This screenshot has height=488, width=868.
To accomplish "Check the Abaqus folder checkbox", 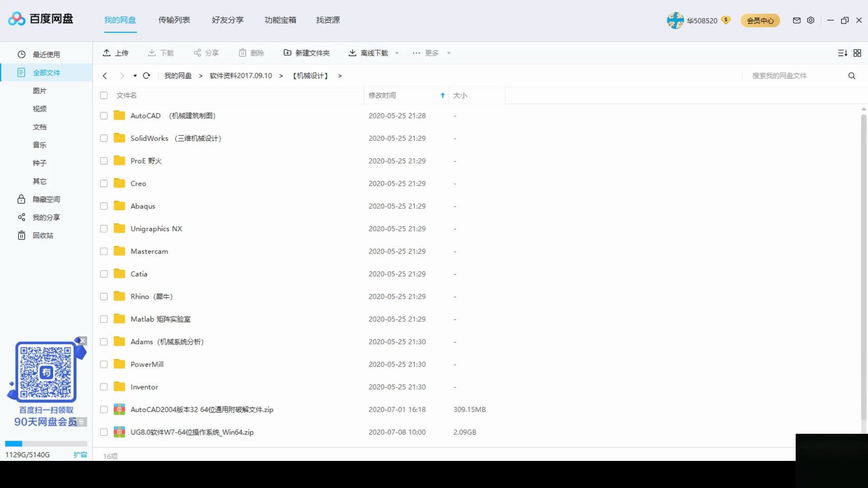I will coord(104,206).
